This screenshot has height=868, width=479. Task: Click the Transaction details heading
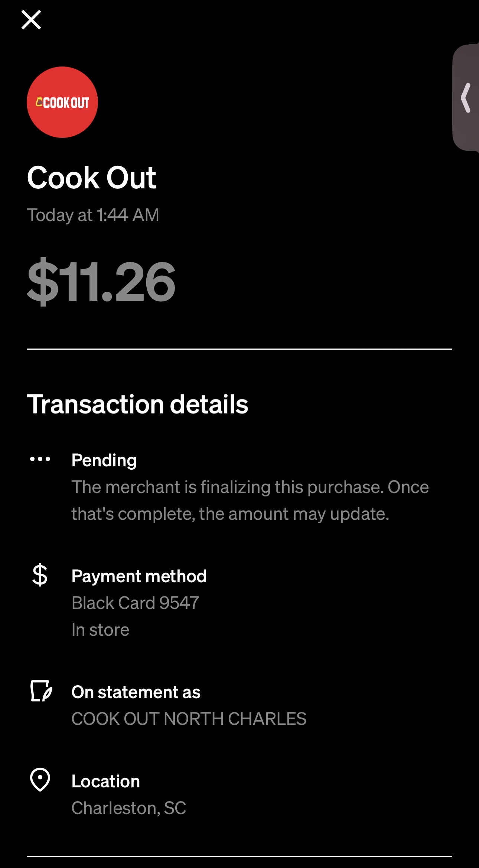137,404
